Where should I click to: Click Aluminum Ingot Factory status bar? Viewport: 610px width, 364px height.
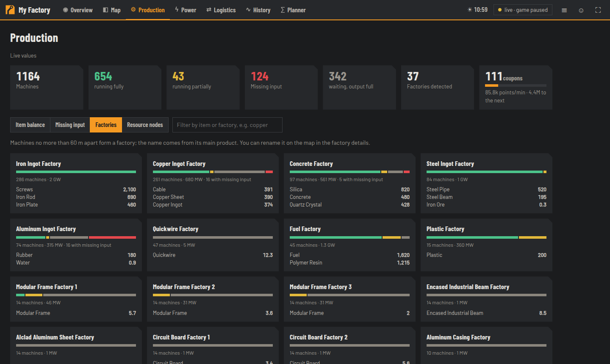76,237
